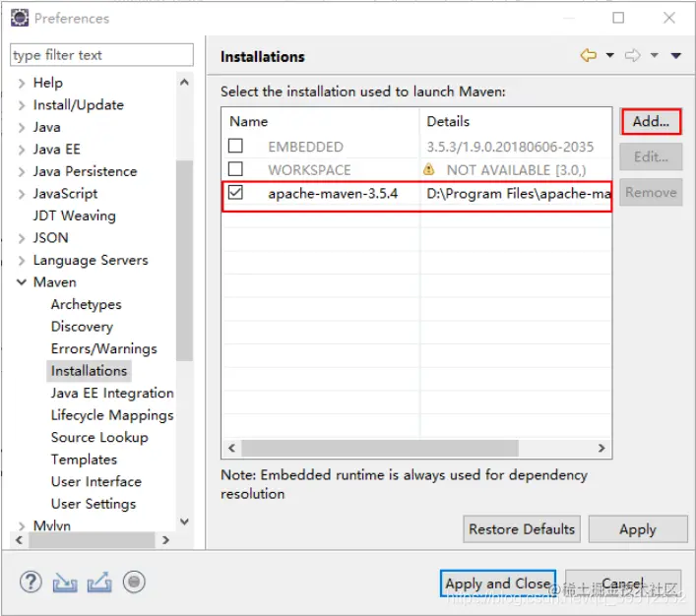Click Apply and Close button
The image size is (696, 616).
click(x=498, y=584)
